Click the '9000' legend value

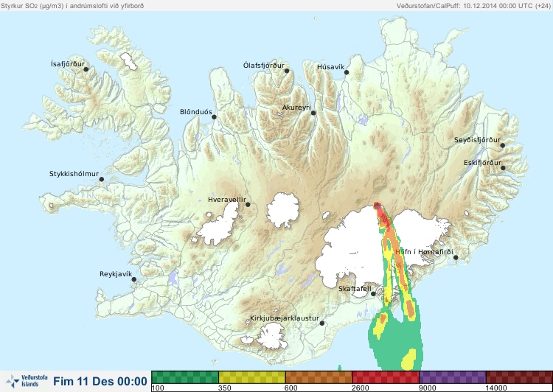click(x=428, y=388)
